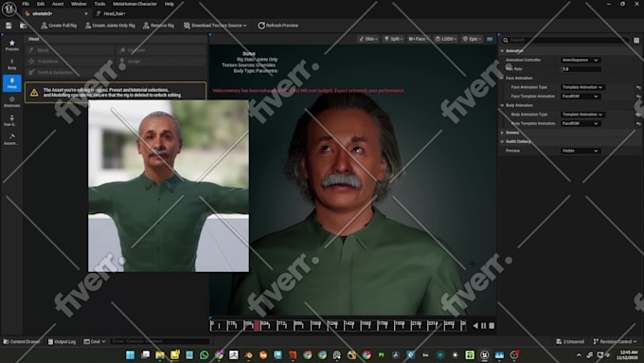The width and height of the screenshot is (644, 363).
Task: Click Create Joints Only Rig button
Action: (x=110, y=26)
